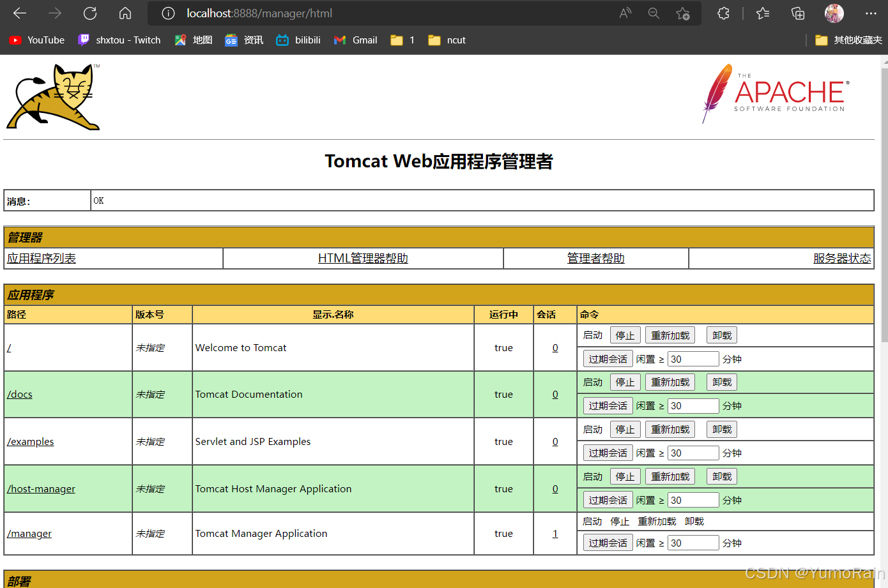Click the session count 1 for /manager
Screen dimensions: 888x588
click(555, 534)
